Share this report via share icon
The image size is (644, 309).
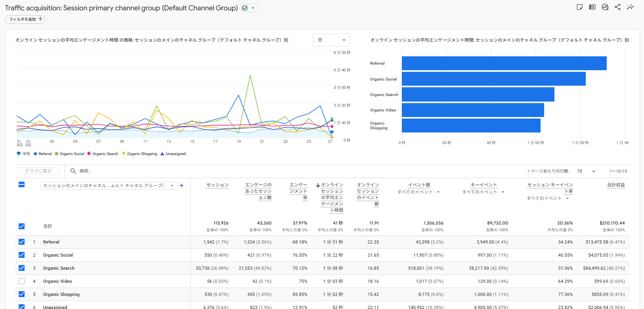coord(617,7)
